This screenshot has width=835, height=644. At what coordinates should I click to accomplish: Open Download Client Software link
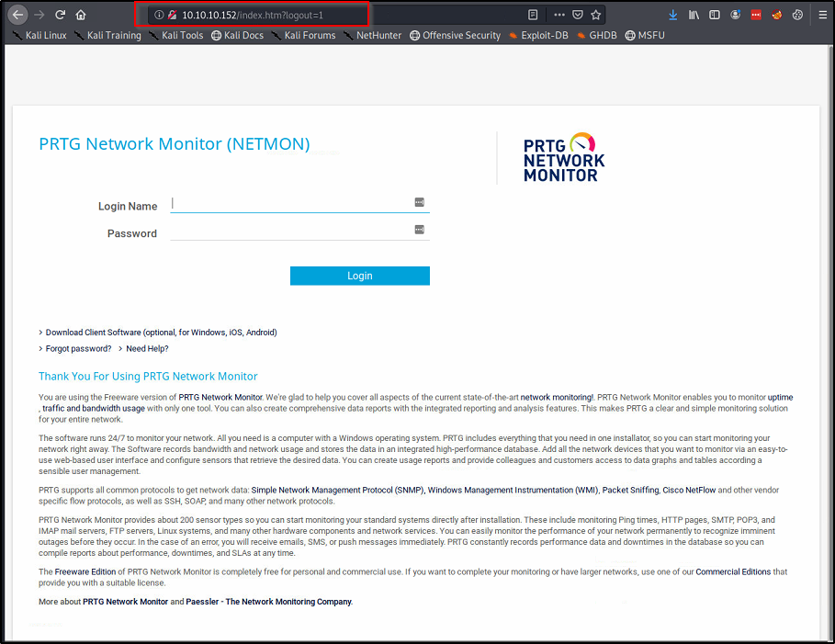(161, 333)
